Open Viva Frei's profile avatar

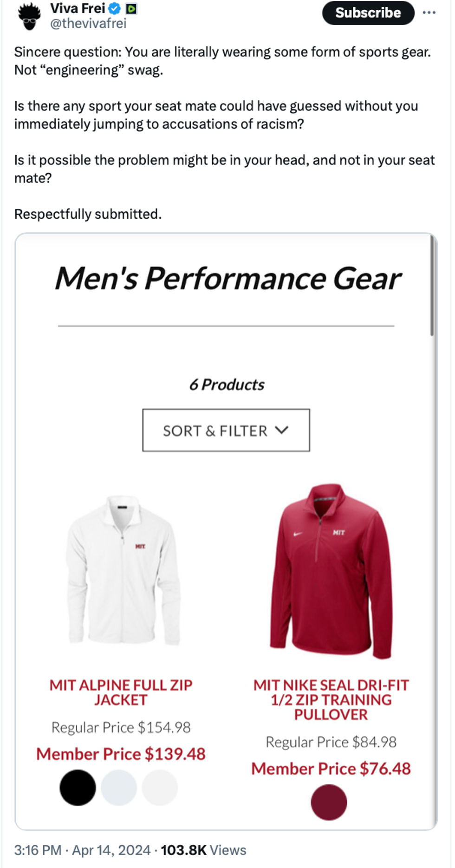[29, 16]
